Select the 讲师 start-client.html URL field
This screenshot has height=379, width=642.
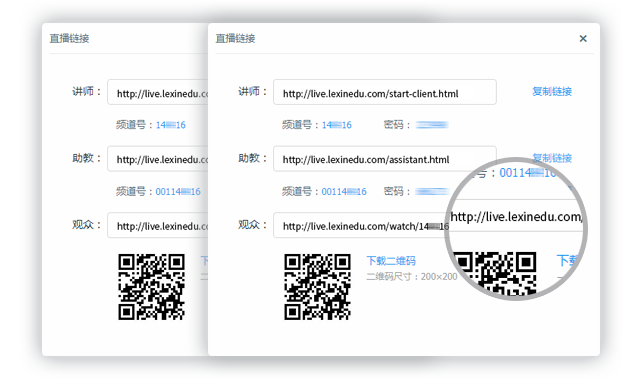point(385,92)
